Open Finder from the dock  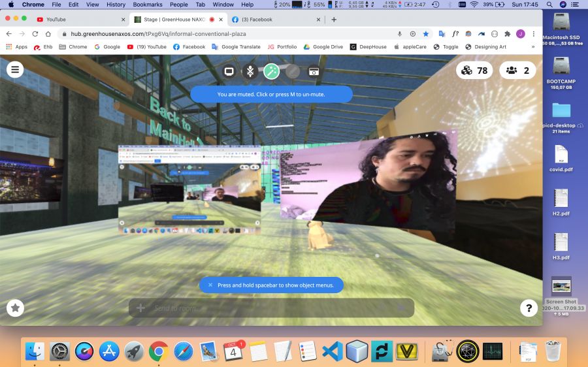35,351
